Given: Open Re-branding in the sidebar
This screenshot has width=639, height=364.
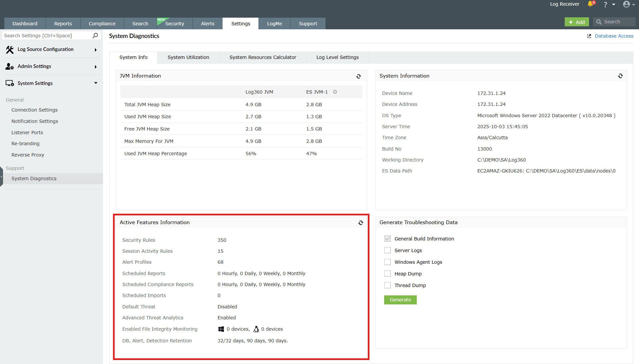Looking at the screenshot, I should coord(25,144).
